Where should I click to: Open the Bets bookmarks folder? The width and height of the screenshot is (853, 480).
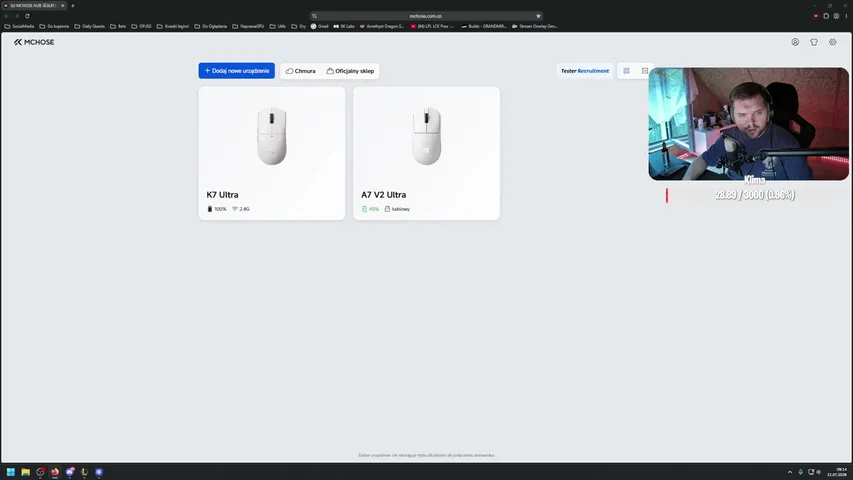coord(118,26)
